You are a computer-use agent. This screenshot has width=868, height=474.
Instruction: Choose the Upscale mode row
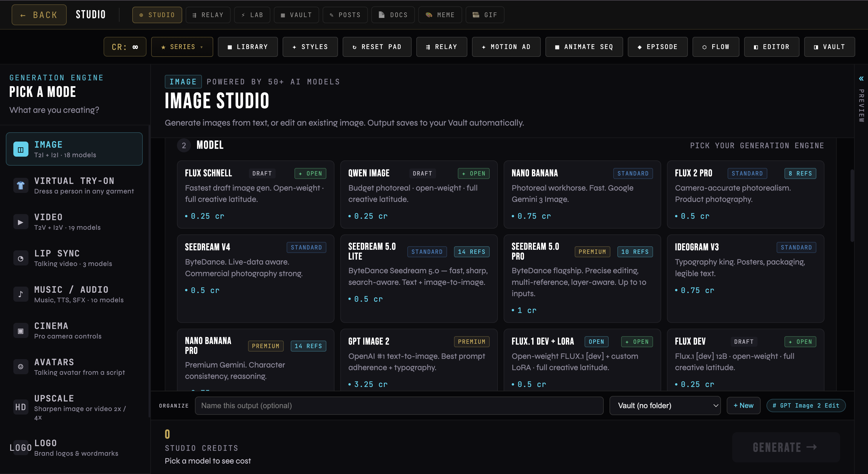(74, 407)
